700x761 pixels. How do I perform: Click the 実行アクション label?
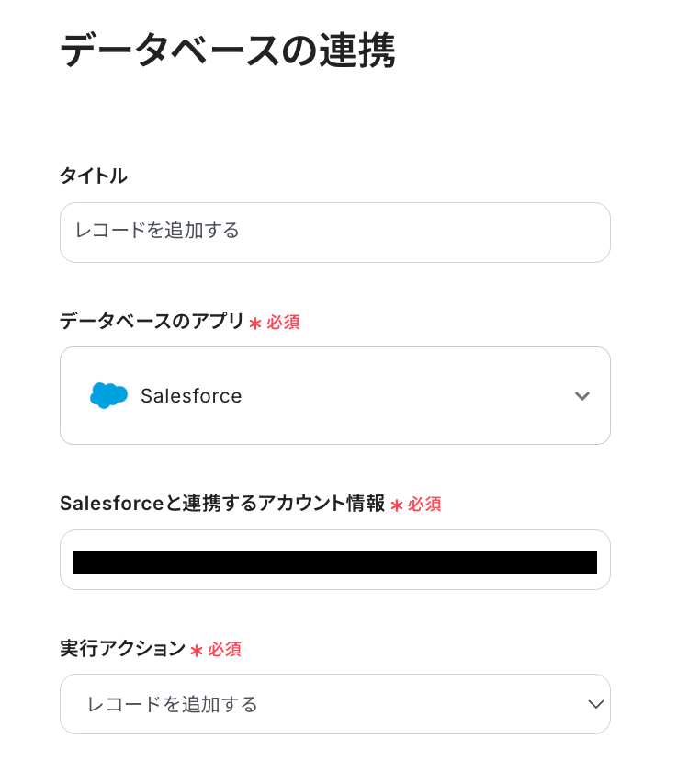[x=122, y=649]
